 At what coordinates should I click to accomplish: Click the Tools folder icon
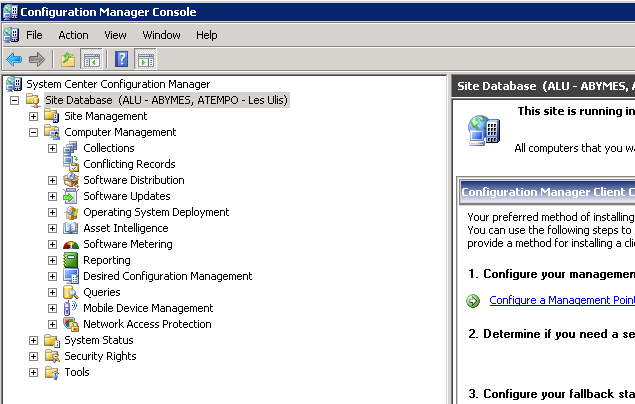pos(51,372)
